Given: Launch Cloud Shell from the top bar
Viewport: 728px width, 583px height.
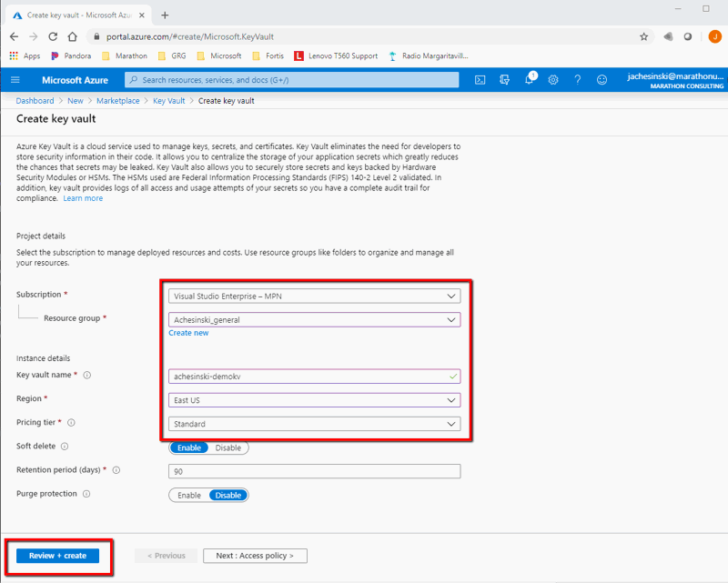Looking at the screenshot, I should click(x=480, y=80).
